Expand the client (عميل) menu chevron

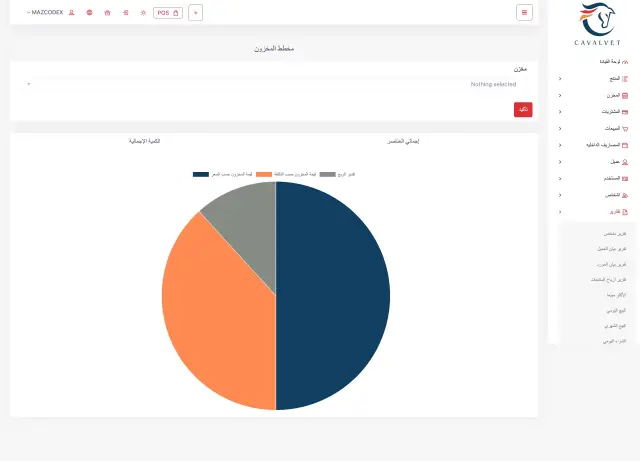[560, 162]
